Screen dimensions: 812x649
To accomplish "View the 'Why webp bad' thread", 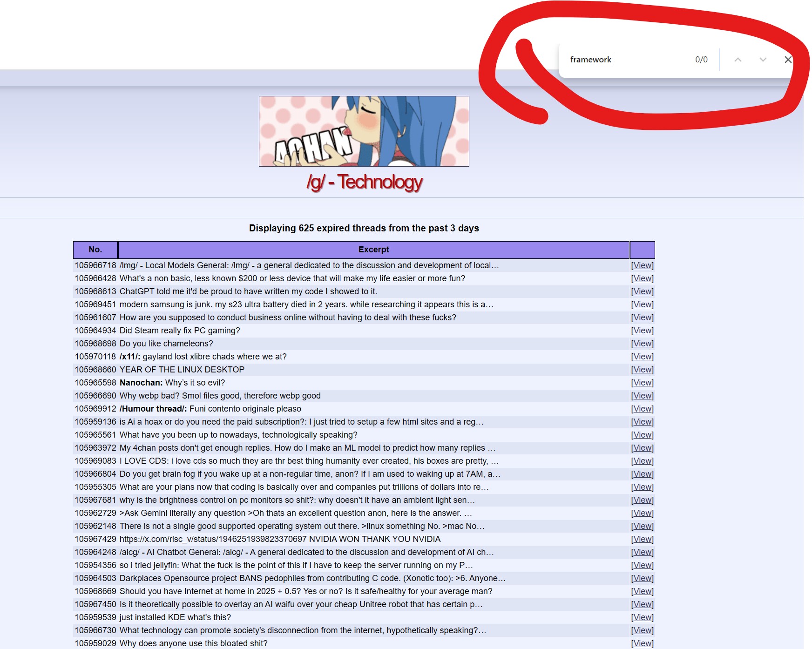I will click(643, 396).
